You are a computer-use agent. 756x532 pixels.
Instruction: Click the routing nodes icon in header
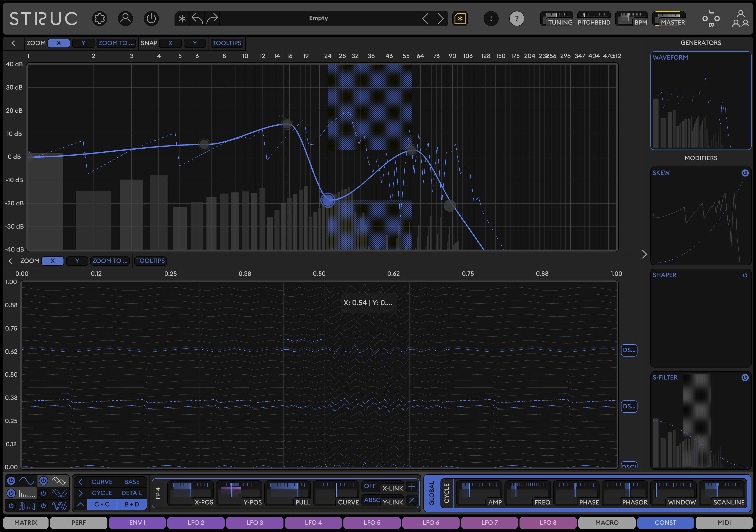coord(711,18)
